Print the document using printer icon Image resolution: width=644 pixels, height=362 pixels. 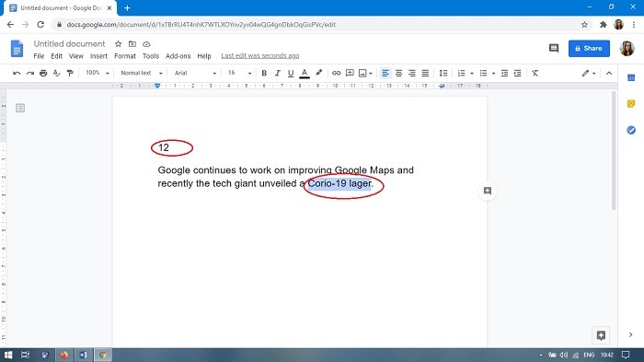pos(43,73)
